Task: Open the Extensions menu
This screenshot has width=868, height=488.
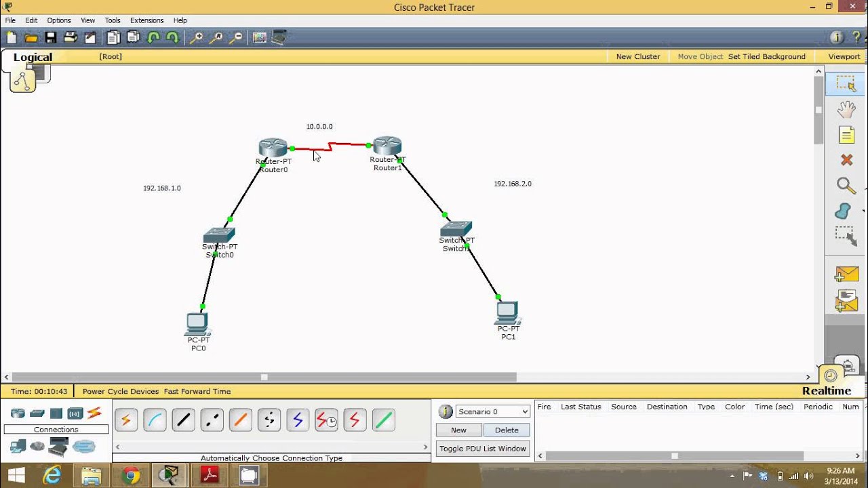Action: [147, 20]
